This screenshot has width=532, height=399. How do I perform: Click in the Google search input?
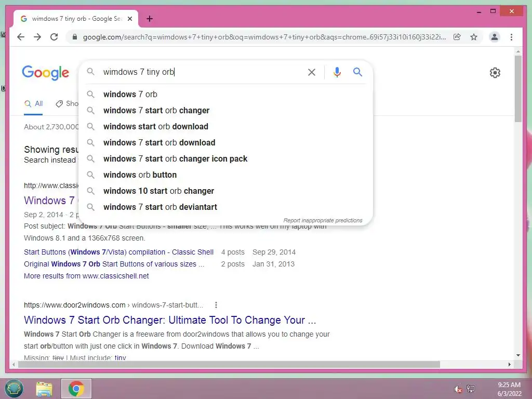click(x=203, y=72)
